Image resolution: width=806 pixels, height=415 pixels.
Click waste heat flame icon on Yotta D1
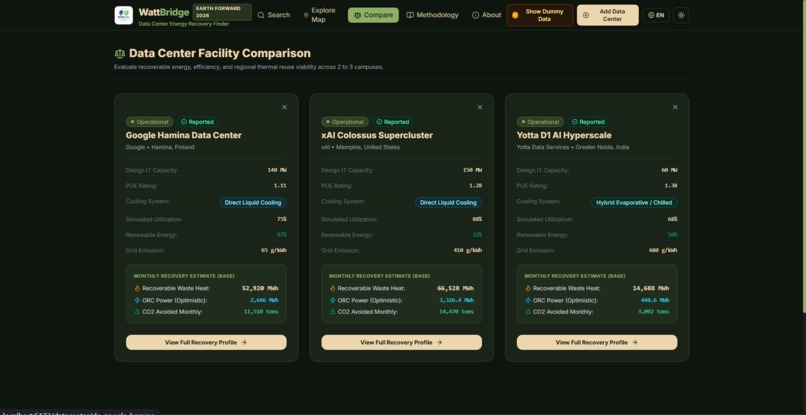click(528, 288)
